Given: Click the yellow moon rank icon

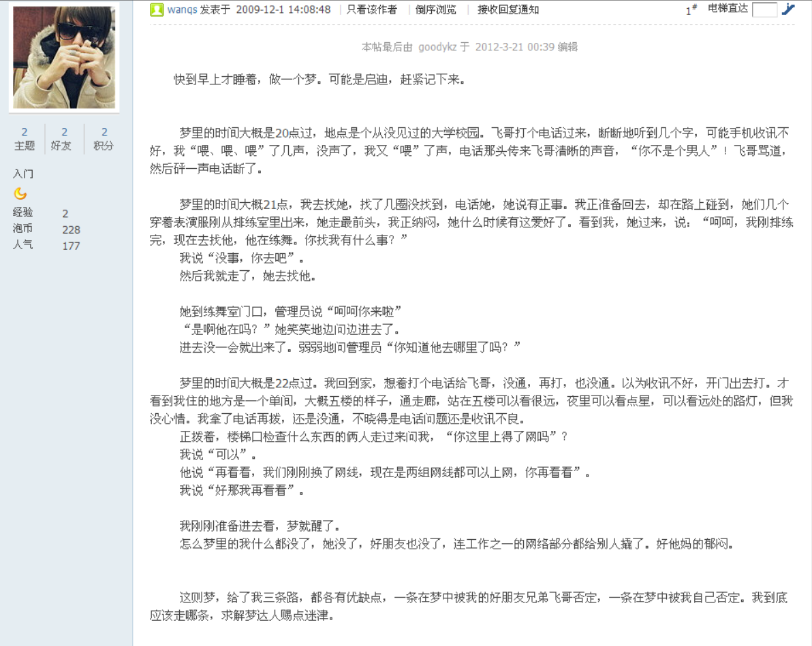Looking at the screenshot, I should (20, 193).
